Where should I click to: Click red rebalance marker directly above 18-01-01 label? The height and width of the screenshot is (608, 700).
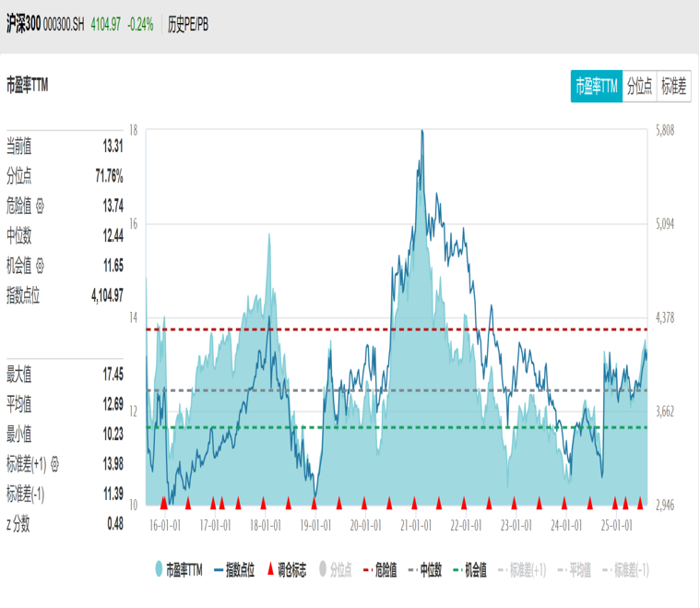pos(264,503)
